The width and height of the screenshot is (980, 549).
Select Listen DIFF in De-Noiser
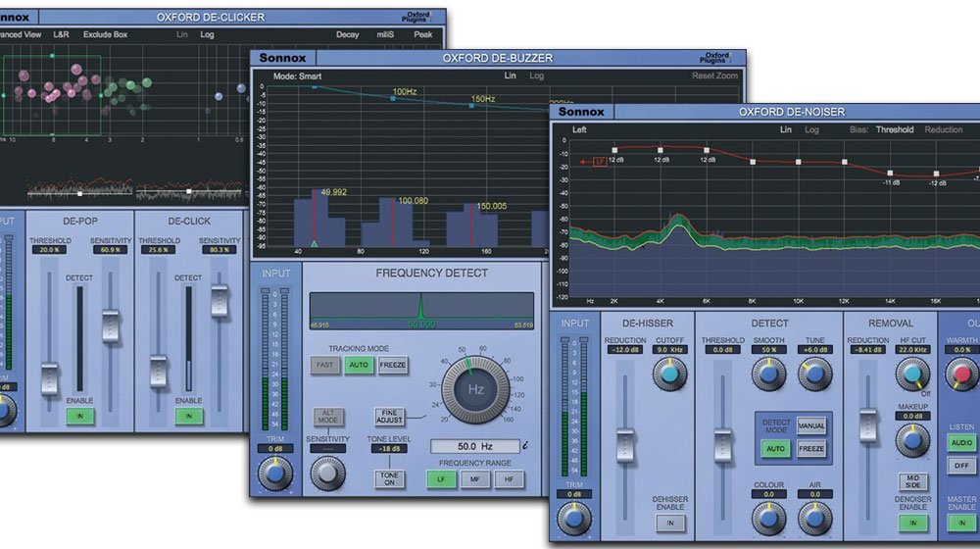(962, 466)
